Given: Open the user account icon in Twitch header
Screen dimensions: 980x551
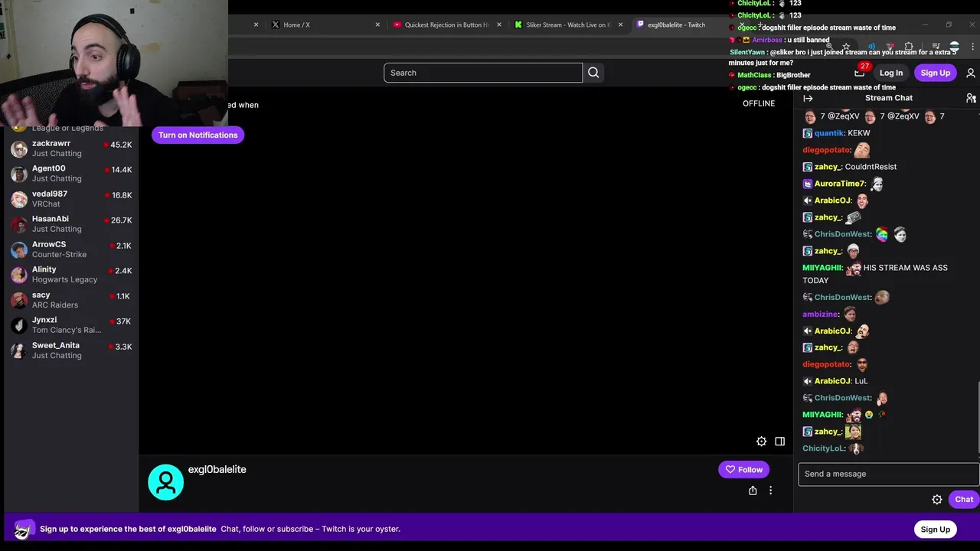Looking at the screenshot, I should 971,73.
